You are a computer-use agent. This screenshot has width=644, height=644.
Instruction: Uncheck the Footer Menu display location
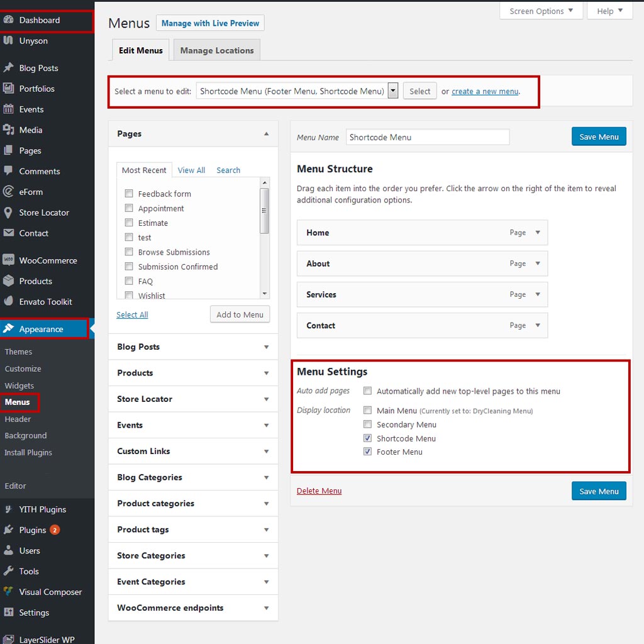pos(367,451)
